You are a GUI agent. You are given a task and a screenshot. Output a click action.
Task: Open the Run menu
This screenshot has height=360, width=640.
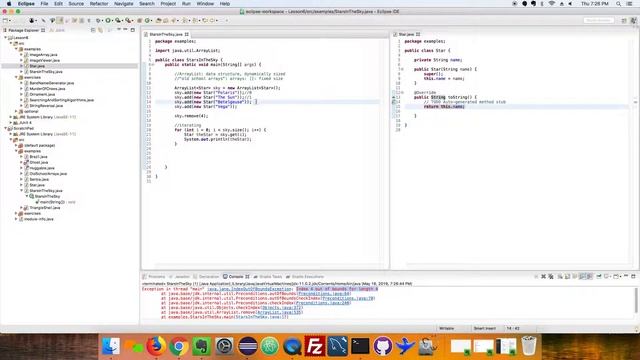click(186, 4)
